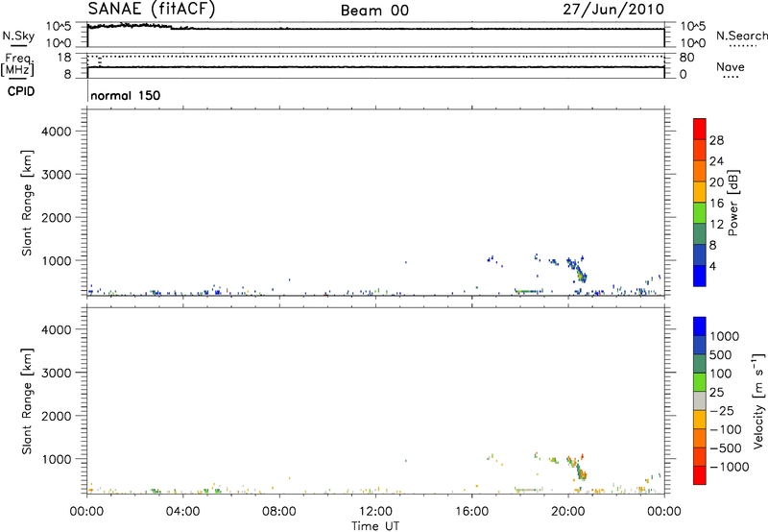
Task: Click the "28" label on the Power colorbar
Action: 716,140
